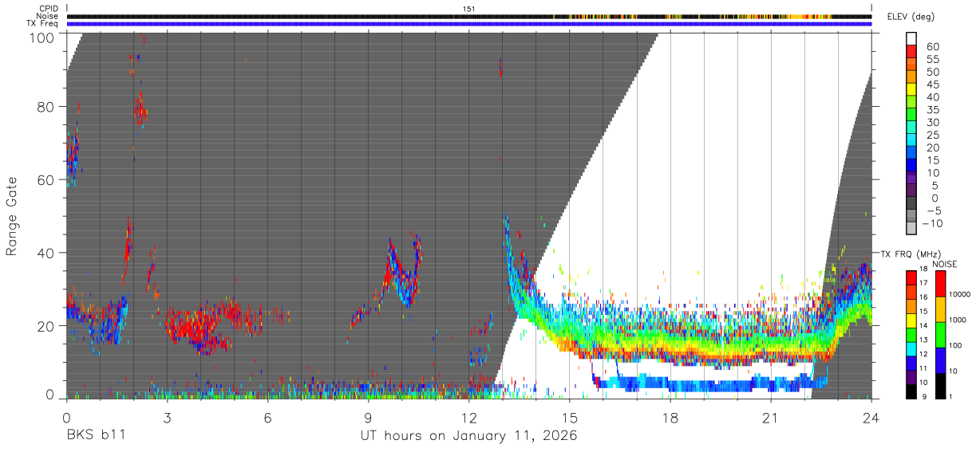980x452 pixels.
Task: Click noise legend value 1000
Action: (956, 320)
